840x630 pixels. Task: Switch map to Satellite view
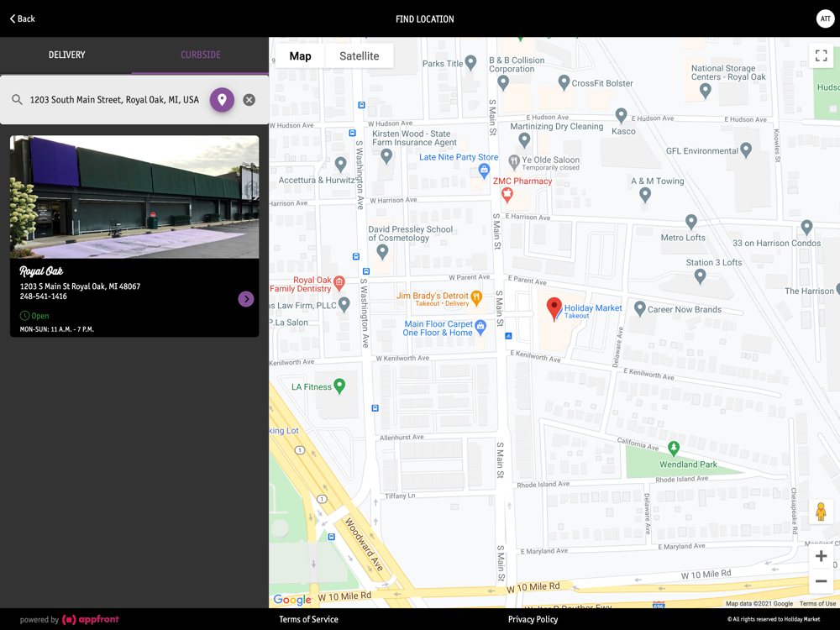[359, 55]
